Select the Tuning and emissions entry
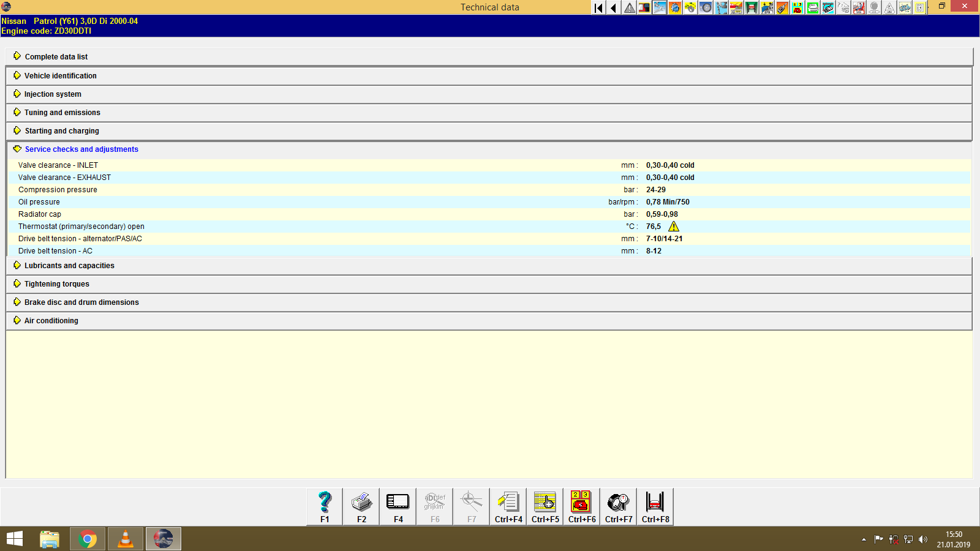The image size is (980, 551). coord(62,112)
